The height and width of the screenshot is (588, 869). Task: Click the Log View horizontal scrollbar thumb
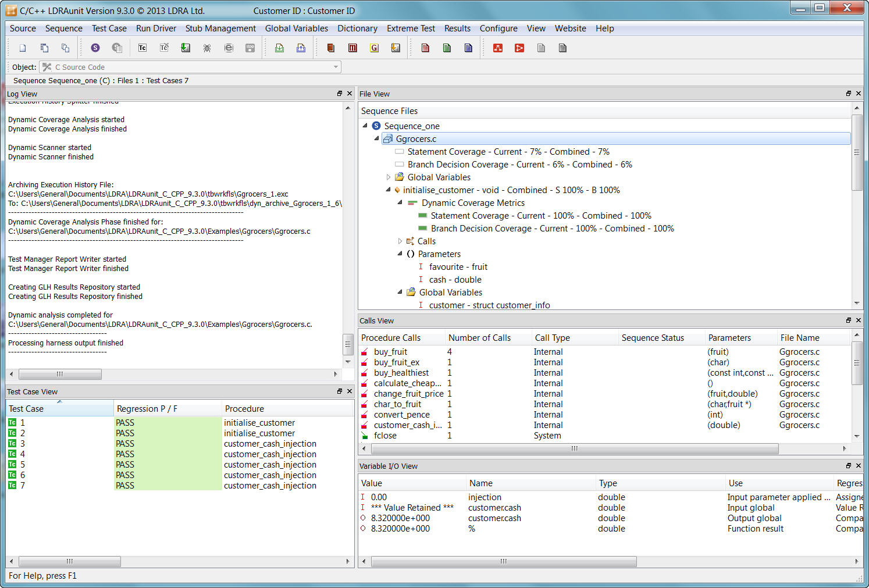60,374
